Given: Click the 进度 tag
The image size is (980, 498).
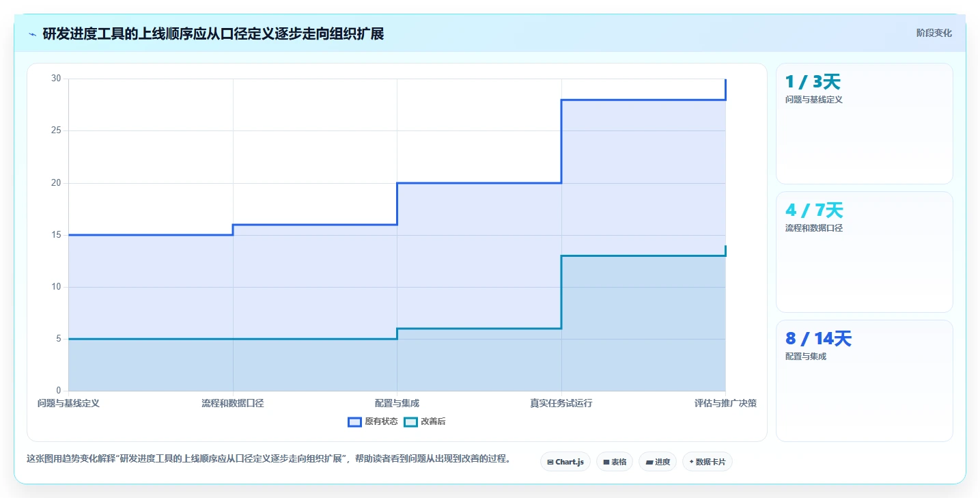Looking at the screenshot, I should coord(658,462).
